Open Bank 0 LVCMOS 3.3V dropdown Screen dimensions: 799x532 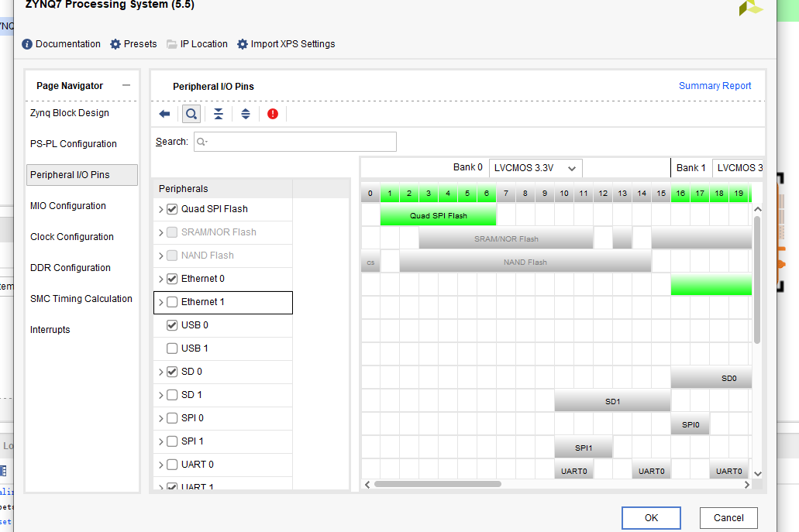click(x=536, y=168)
